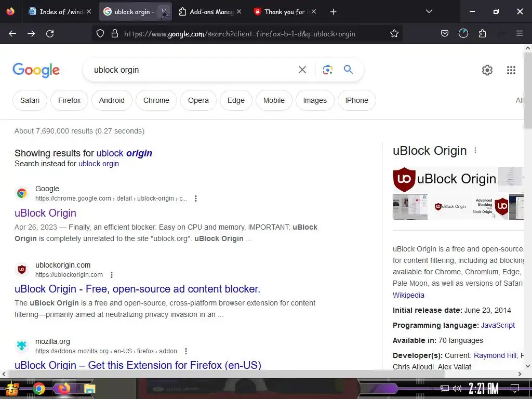Click the vertical page scrollbar thumb
Viewport: 532px width, 399px height.
(x=528, y=91)
